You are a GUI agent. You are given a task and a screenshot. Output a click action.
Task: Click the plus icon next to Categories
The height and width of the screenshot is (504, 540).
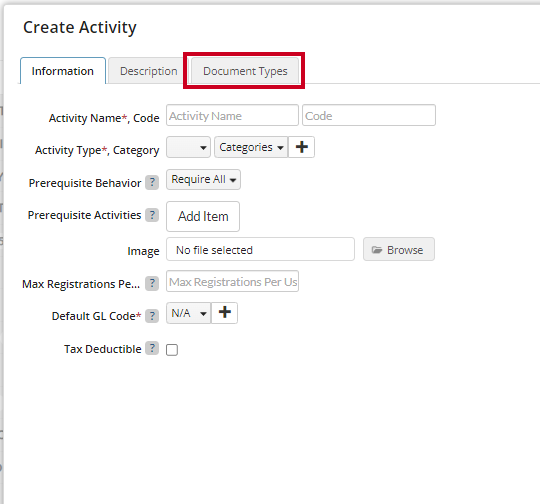click(301, 147)
